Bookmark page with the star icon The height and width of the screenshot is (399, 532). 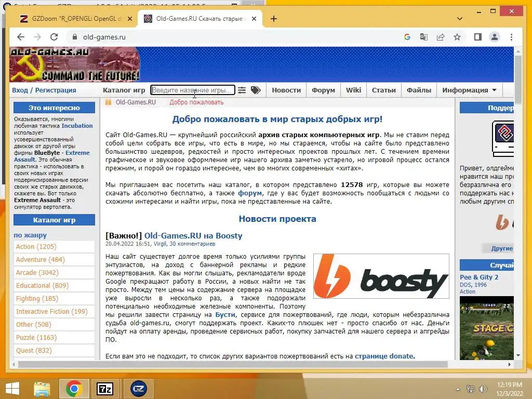457,37
